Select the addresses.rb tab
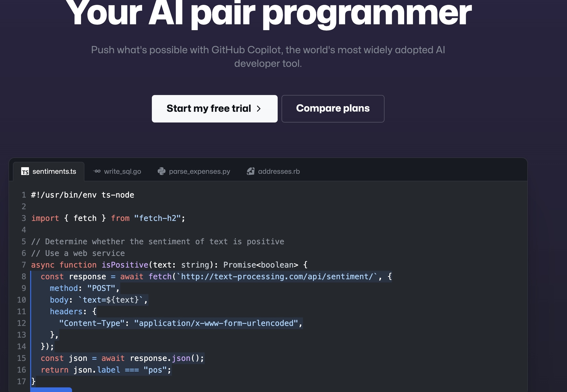This screenshot has width=567, height=392. click(x=279, y=171)
